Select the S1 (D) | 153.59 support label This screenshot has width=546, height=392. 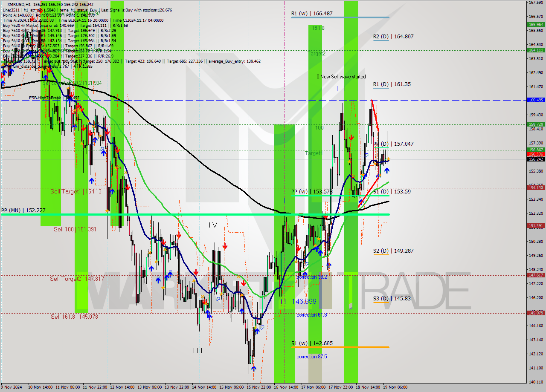[392, 192]
